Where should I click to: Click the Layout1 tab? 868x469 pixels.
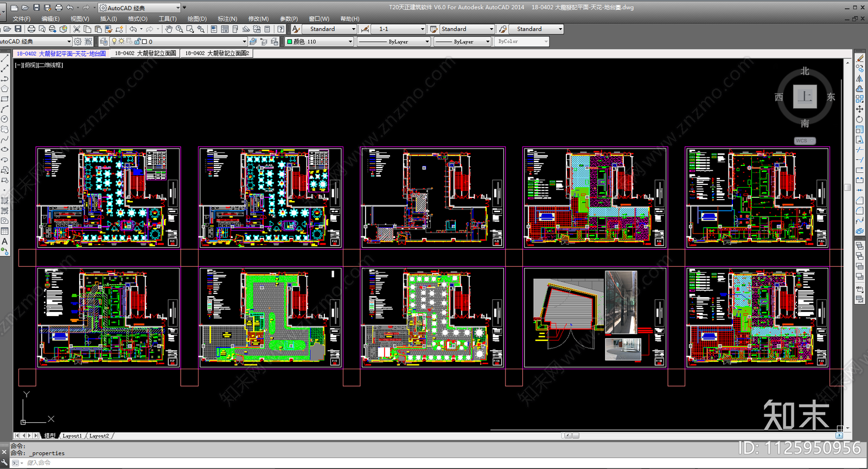click(x=72, y=435)
